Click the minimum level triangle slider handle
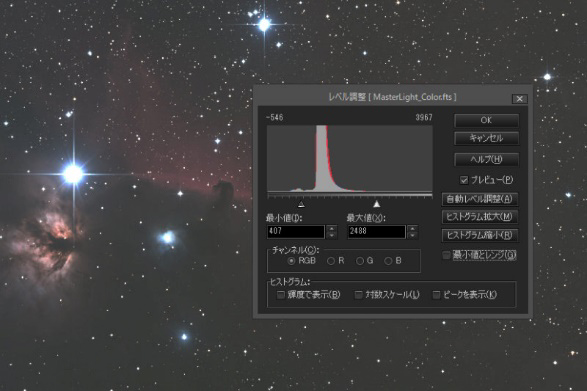The width and height of the screenshot is (587, 391). [x=301, y=204]
